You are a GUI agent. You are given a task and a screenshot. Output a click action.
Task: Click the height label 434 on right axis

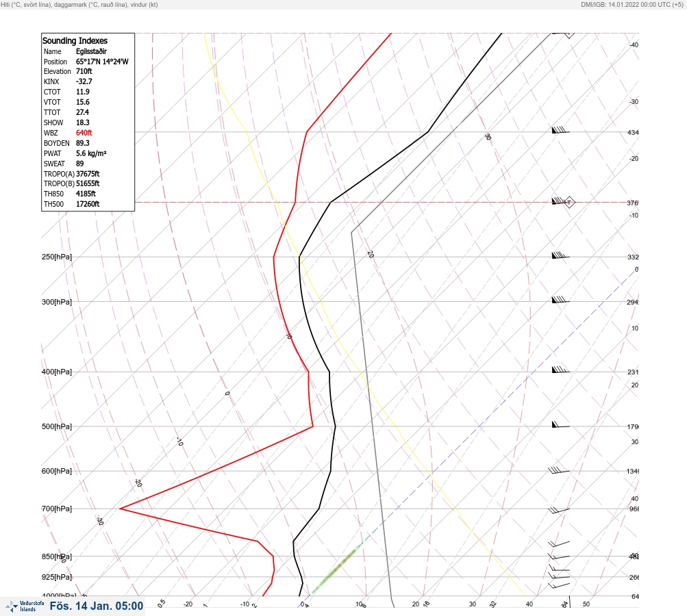[633, 132]
